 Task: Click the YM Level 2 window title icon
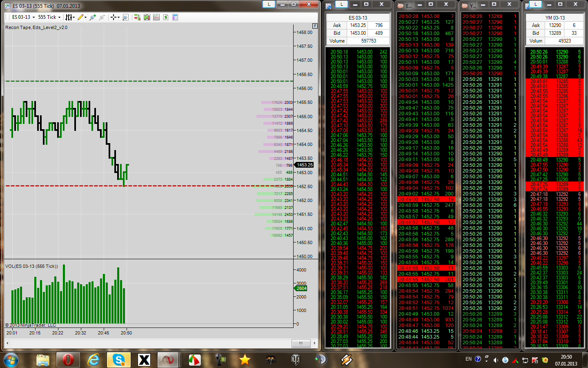pos(528,6)
